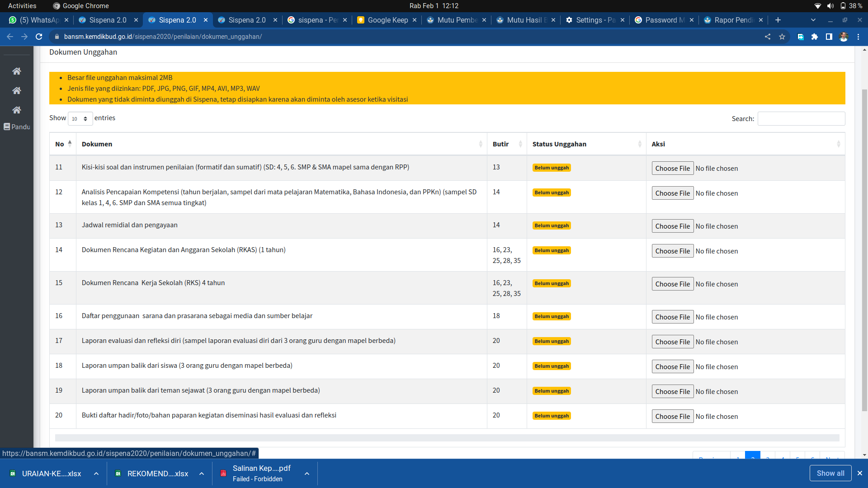
Task: Sort by the Dokumen column
Action: 281,144
